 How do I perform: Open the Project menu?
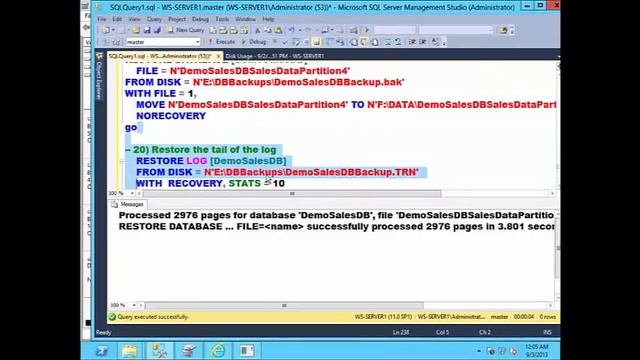click(177, 19)
